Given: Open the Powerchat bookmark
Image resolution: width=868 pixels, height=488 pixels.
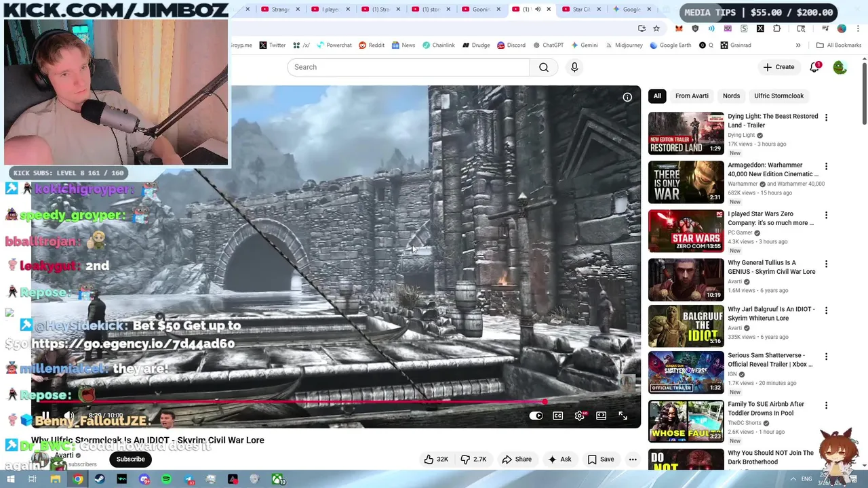Looking at the screenshot, I should coord(333,45).
